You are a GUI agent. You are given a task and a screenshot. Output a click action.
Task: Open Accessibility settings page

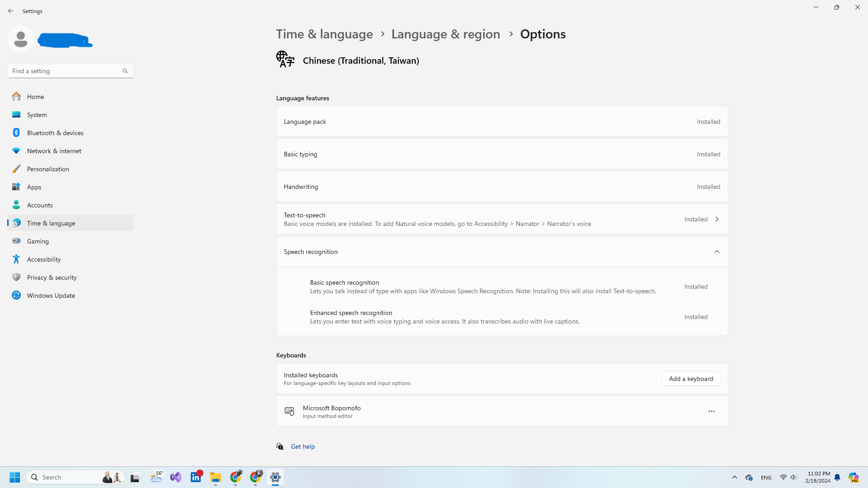tap(43, 259)
